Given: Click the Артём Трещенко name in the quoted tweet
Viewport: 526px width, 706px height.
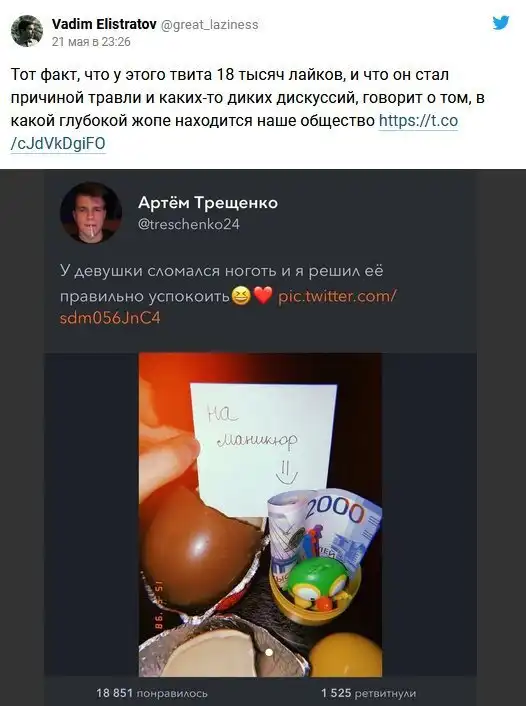Looking at the screenshot, I should pyautogui.click(x=208, y=203).
